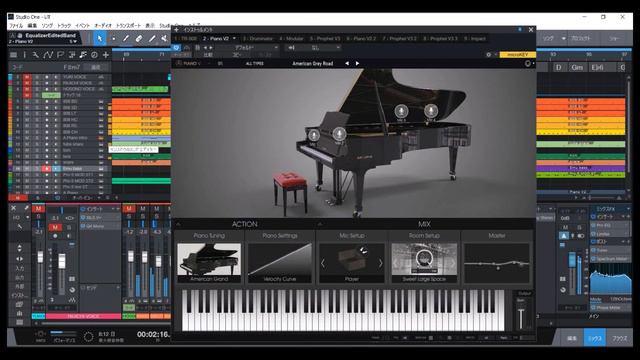Viewport: 640px width, 360px height.
Task: Toggle red mute on PAUCHI VOICE mixer channel
Action: point(55,227)
